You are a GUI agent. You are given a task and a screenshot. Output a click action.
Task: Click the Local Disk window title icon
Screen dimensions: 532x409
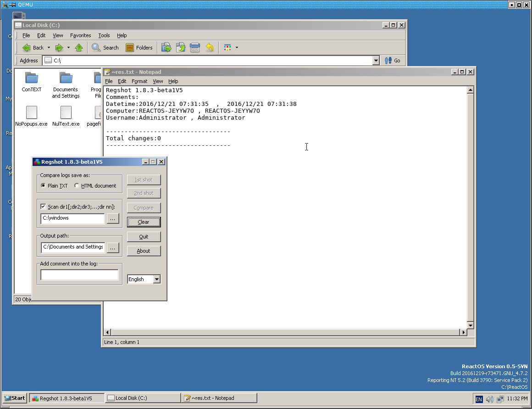pos(18,25)
